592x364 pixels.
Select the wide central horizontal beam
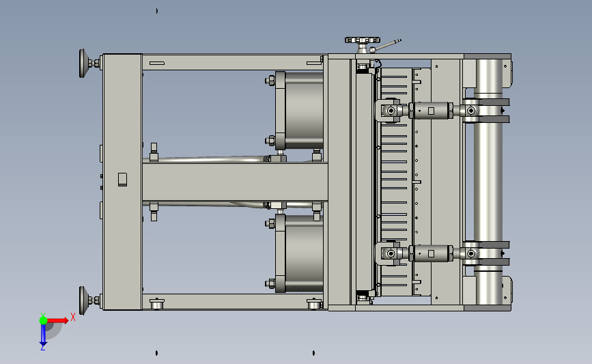[235, 182]
